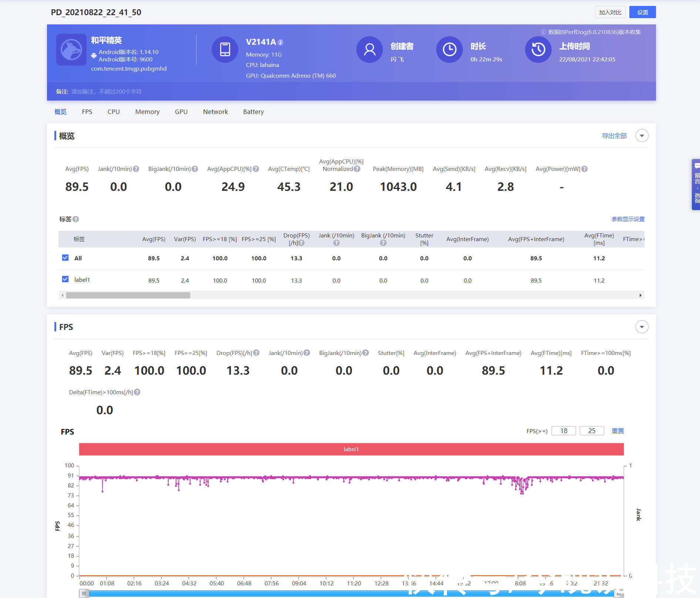
Task: Uncheck the All row checkbox
Action: [x=65, y=258]
